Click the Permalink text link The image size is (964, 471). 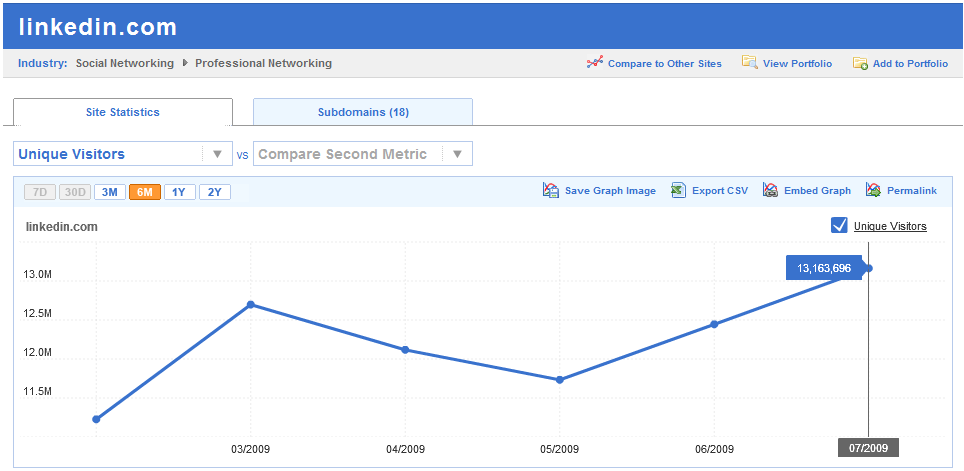[x=912, y=191]
